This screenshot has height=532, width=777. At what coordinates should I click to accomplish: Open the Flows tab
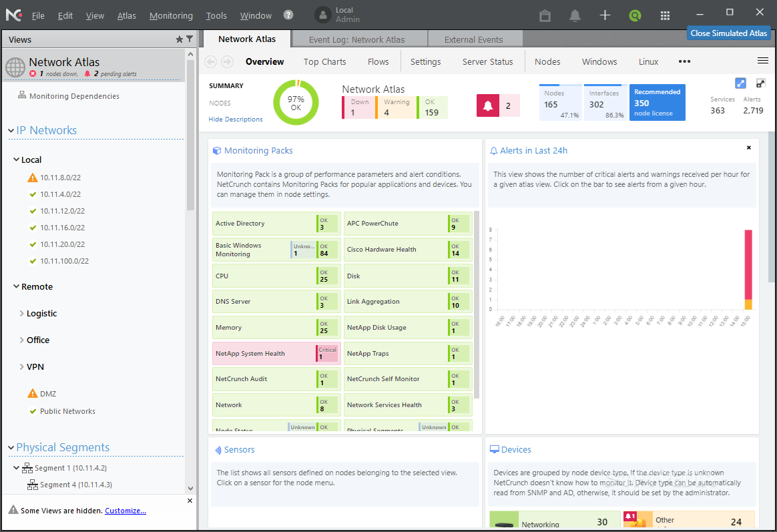coord(378,62)
